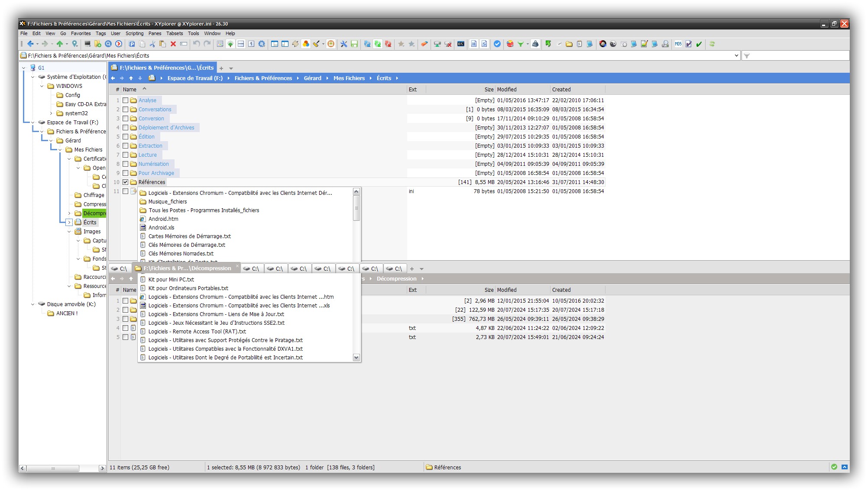
Task: Open the address bar dropdown arrow
Action: pos(736,55)
